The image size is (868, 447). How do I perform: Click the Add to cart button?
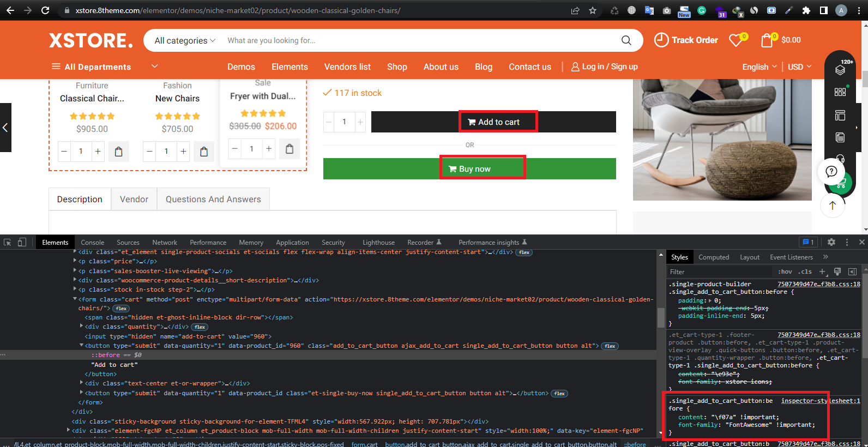(493, 122)
